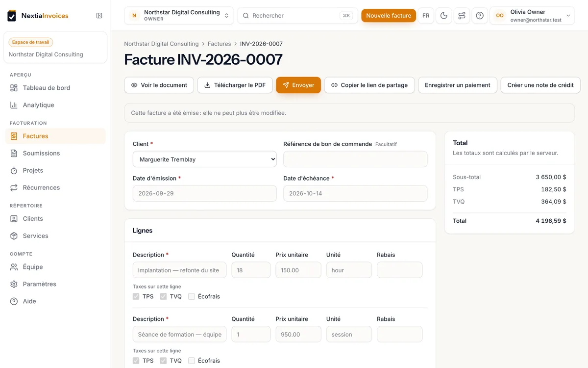Click the Rechercher search field
This screenshot has width=588, height=368.
point(298,16)
